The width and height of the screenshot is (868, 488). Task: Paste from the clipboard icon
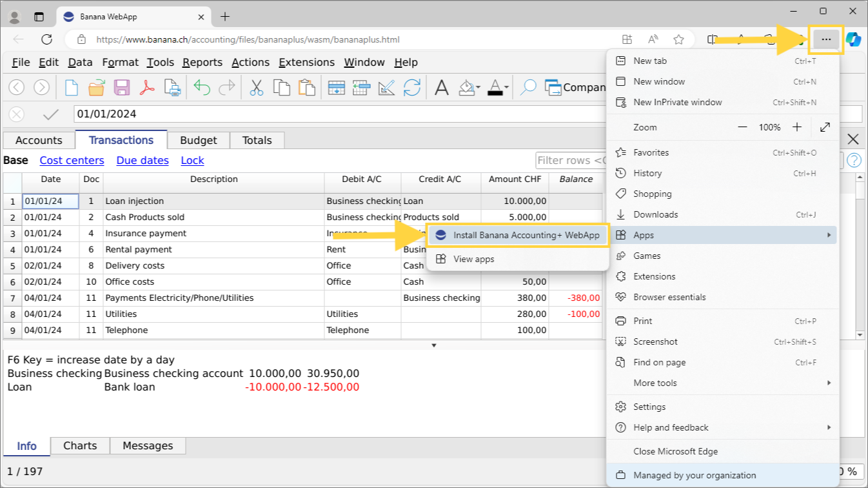(308, 87)
